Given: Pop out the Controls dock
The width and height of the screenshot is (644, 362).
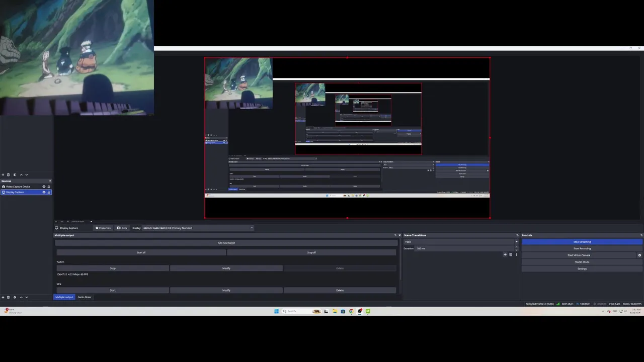Looking at the screenshot, I should pos(641,235).
